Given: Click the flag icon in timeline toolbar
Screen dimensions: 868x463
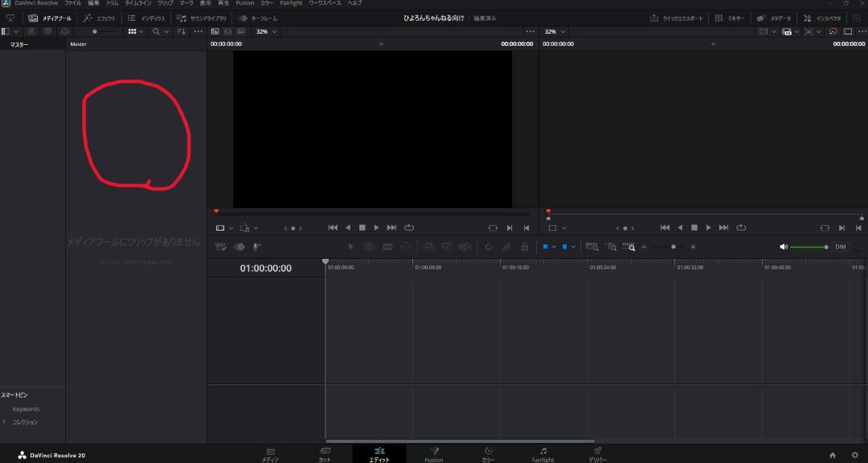Looking at the screenshot, I should tap(546, 247).
